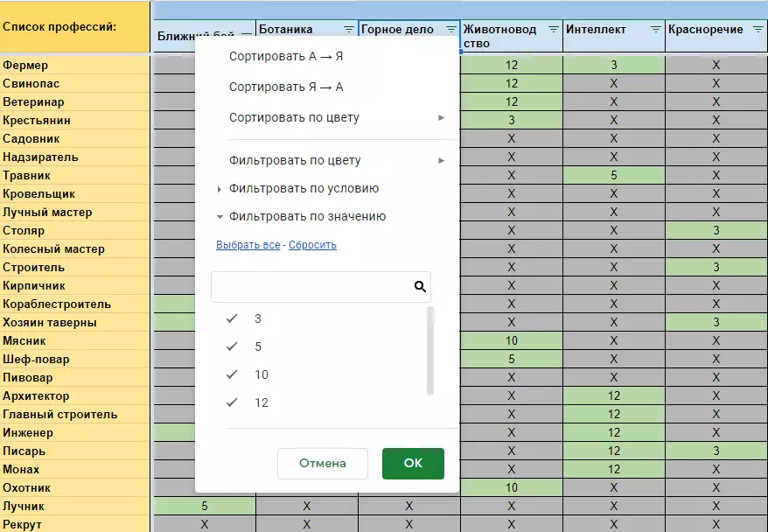Open filter icon in Красноречие header
This screenshot has width=768, height=532.
758,30
